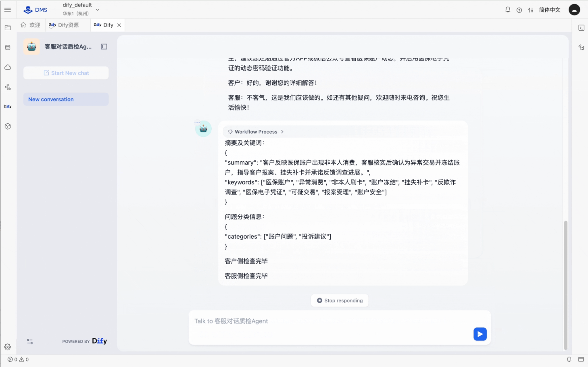
Task: Select the New conversation item
Action: pos(66,99)
